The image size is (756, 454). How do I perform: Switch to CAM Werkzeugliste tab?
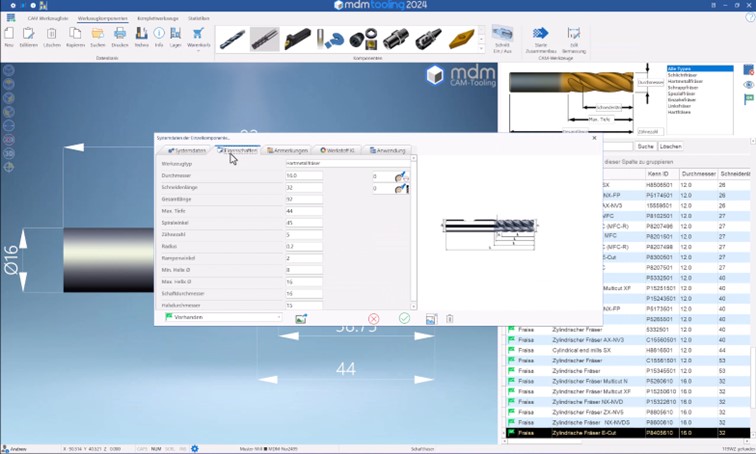click(48, 18)
